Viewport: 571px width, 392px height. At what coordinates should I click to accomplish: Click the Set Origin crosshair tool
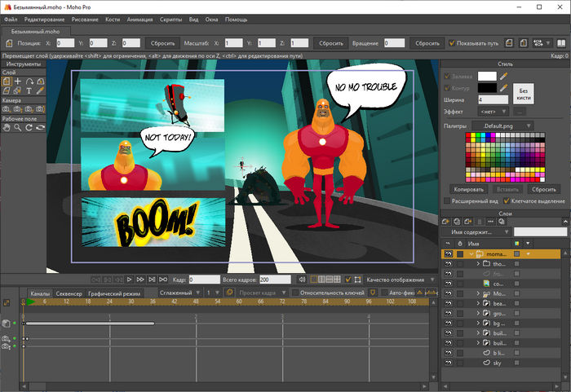pyautogui.click(x=17, y=81)
